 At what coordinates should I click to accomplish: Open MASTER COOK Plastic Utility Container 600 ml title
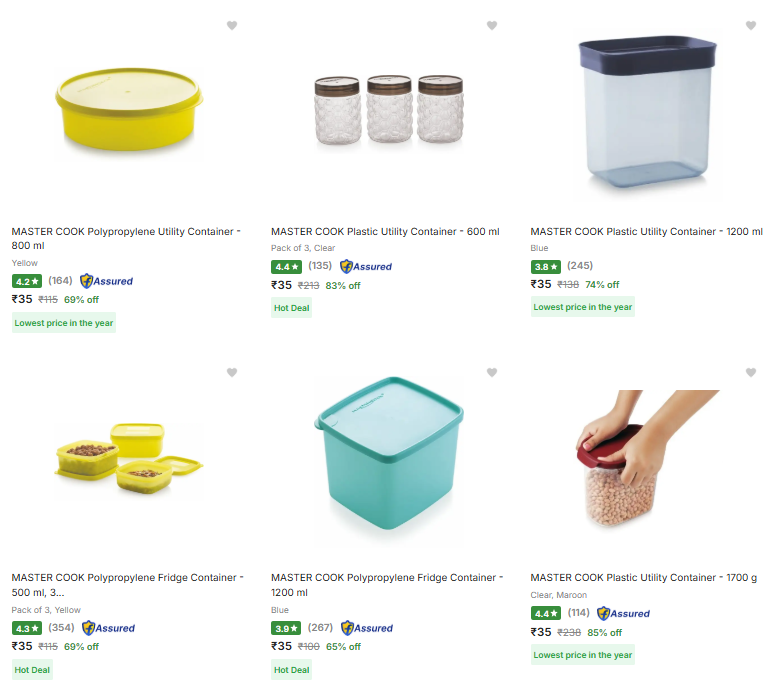tap(385, 232)
